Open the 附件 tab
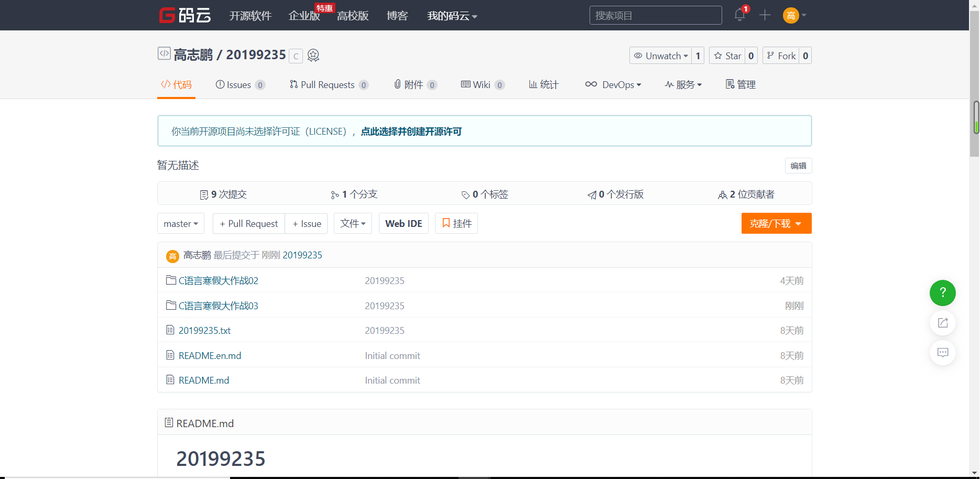The height and width of the screenshot is (479, 980). pos(416,84)
